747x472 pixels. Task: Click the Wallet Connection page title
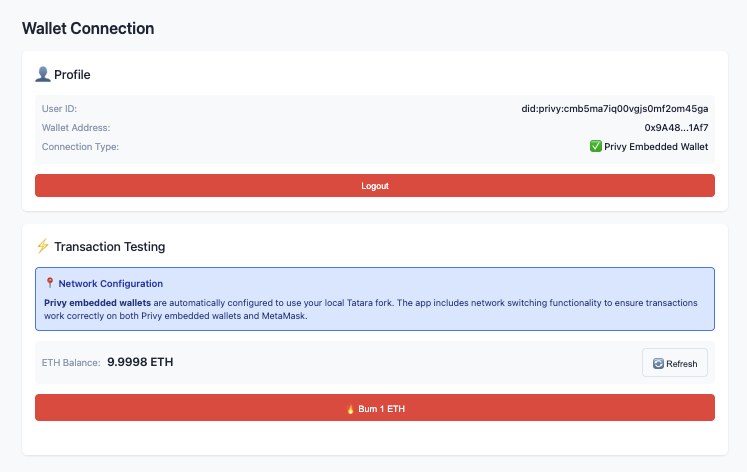pyautogui.click(x=88, y=28)
